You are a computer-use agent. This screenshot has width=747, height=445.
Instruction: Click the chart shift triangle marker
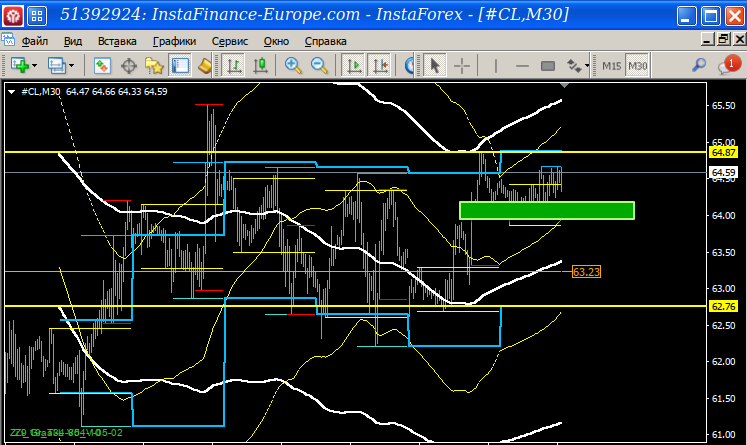565,85
